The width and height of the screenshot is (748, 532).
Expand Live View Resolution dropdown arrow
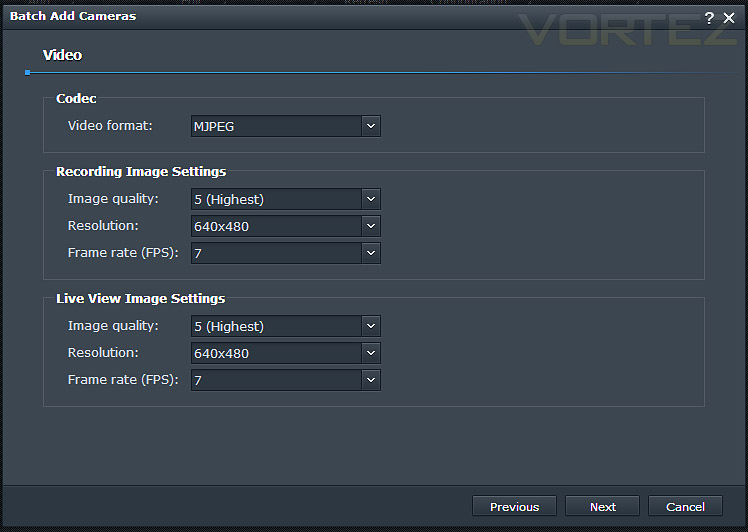(x=371, y=353)
